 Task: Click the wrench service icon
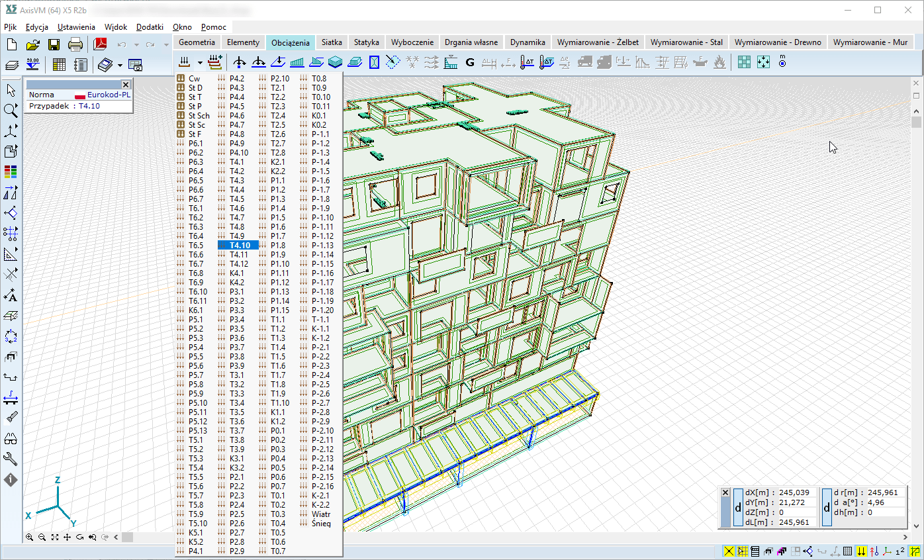(x=11, y=459)
